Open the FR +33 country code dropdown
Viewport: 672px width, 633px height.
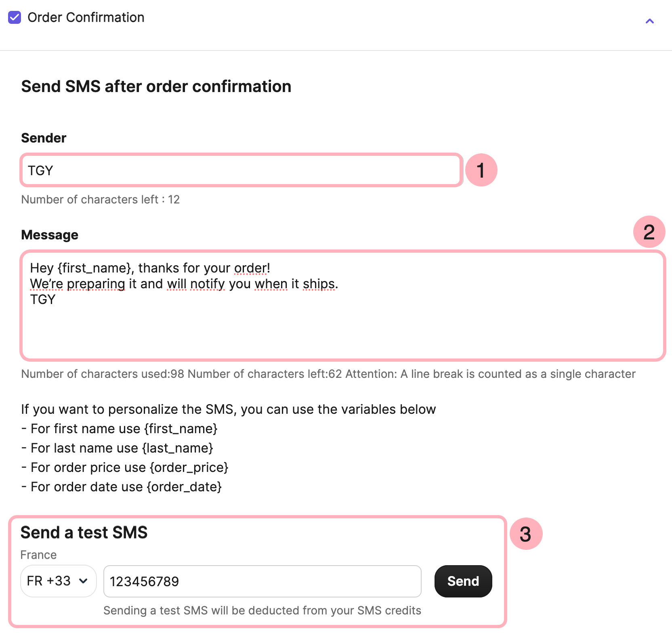pos(58,581)
